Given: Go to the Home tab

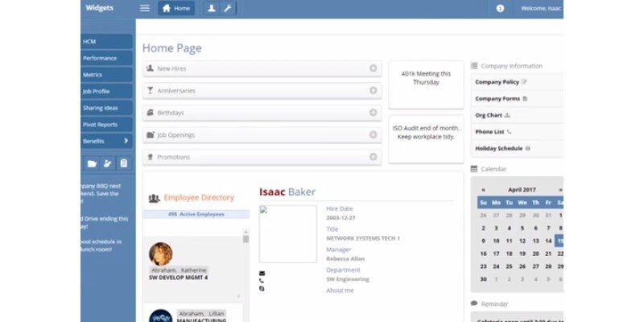Looking at the screenshot, I should point(176,8).
